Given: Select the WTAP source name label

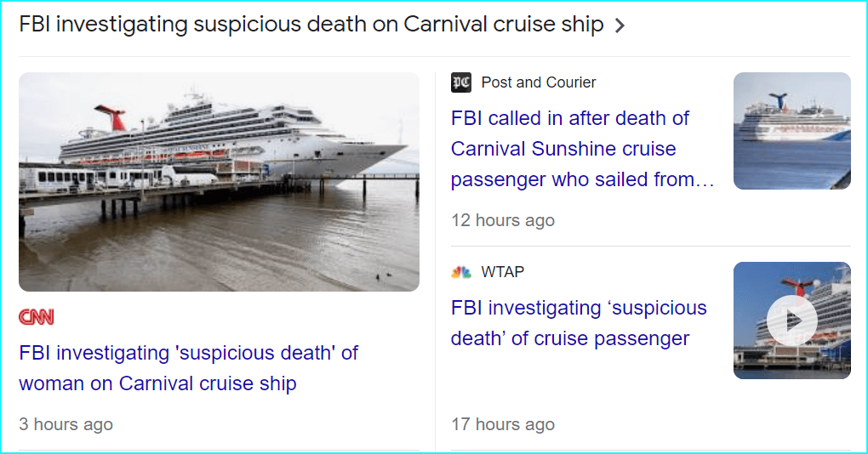Looking at the screenshot, I should (502, 272).
